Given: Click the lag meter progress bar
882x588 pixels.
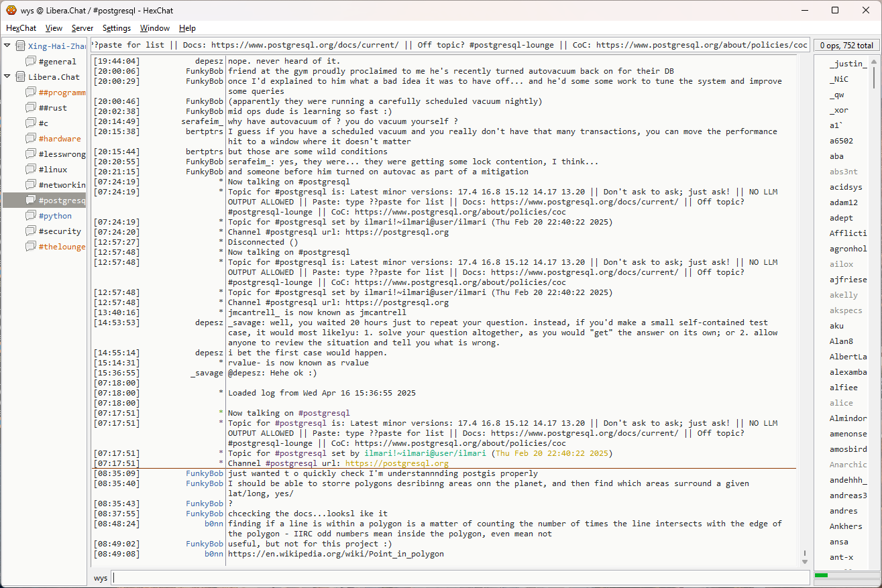Looking at the screenshot, I should click(844, 575).
